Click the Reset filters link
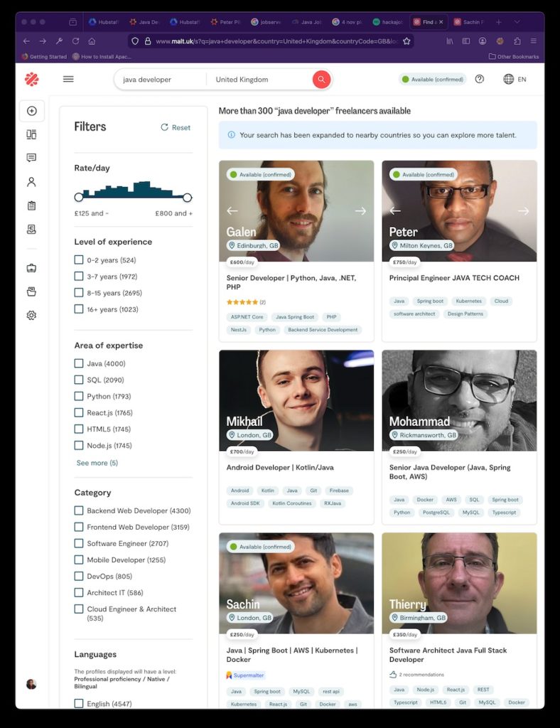 pyautogui.click(x=176, y=127)
